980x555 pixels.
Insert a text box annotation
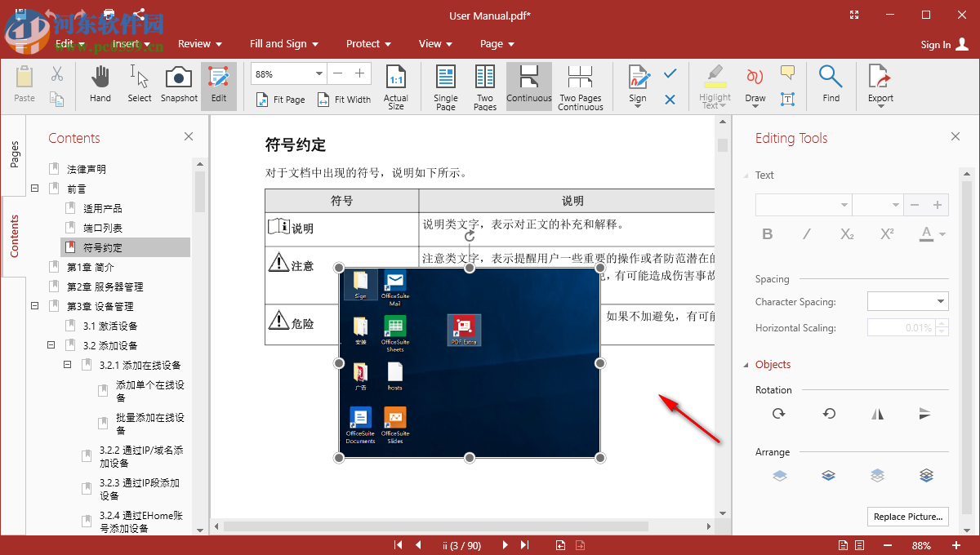click(x=786, y=98)
